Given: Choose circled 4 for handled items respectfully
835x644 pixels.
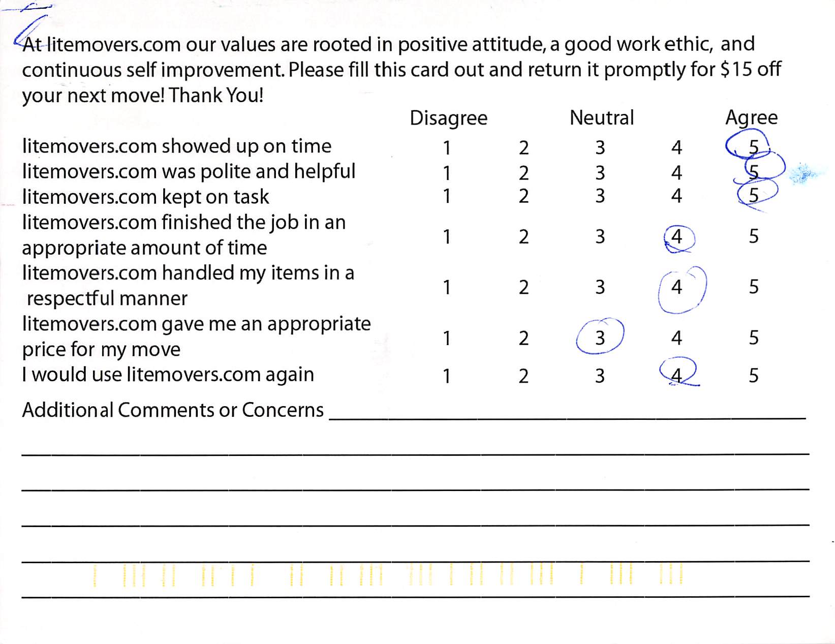Looking at the screenshot, I should pyautogui.click(x=676, y=287).
